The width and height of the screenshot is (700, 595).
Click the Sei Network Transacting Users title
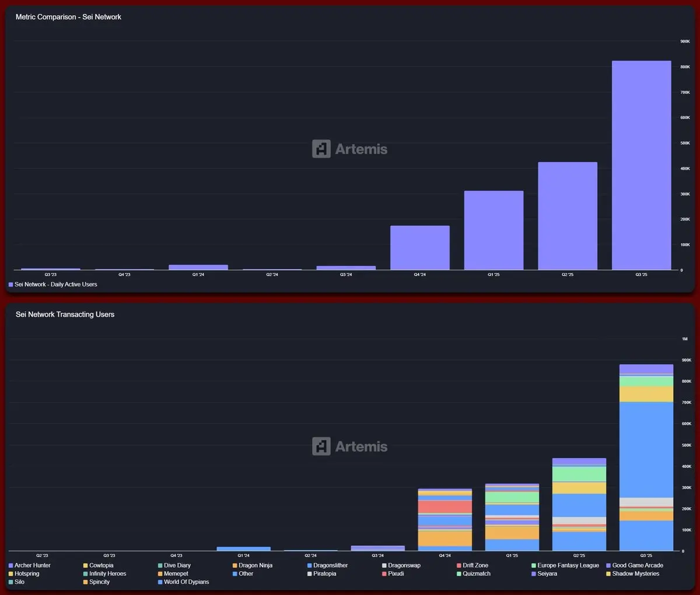tap(65, 314)
